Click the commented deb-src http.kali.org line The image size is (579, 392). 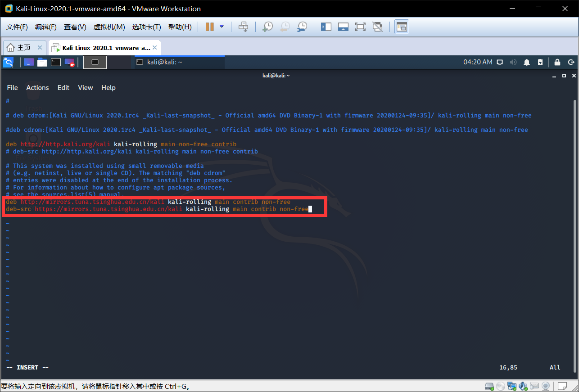click(132, 152)
